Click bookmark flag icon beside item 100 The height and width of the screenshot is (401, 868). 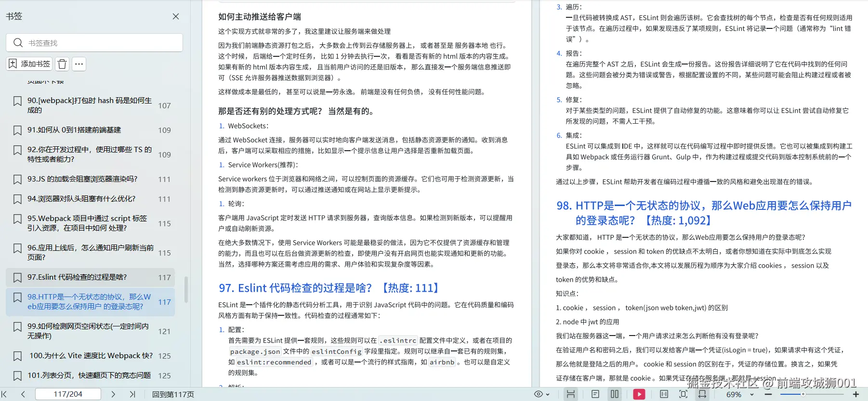point(17,356)
